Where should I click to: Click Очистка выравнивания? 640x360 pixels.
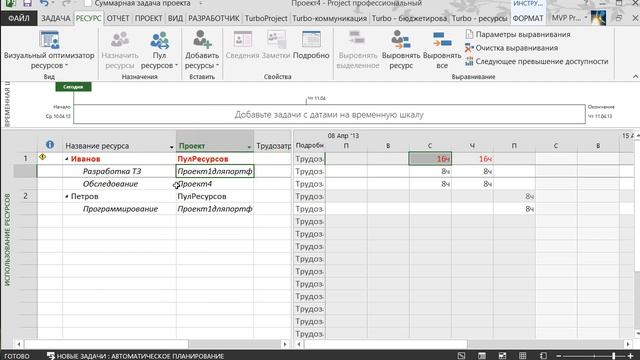511,48
